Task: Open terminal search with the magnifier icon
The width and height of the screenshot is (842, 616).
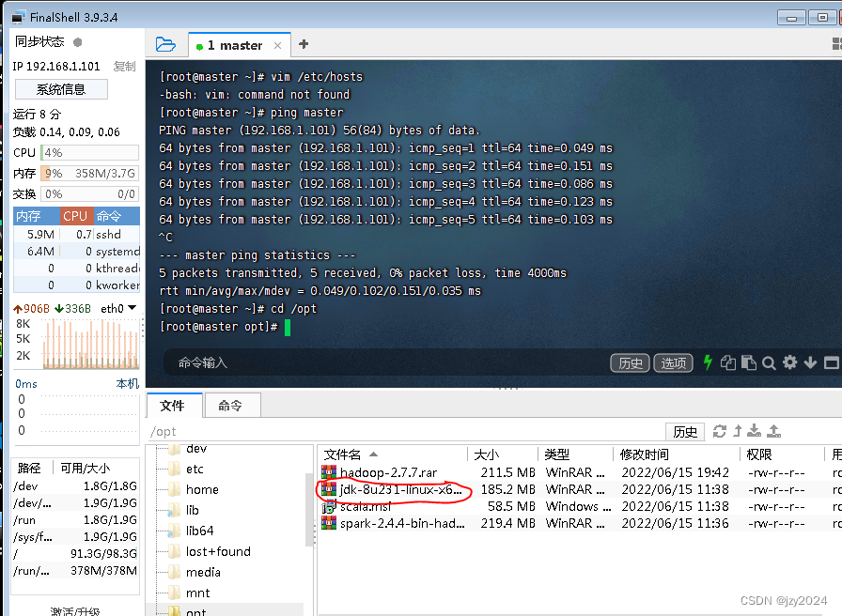Action: [769, 363]
